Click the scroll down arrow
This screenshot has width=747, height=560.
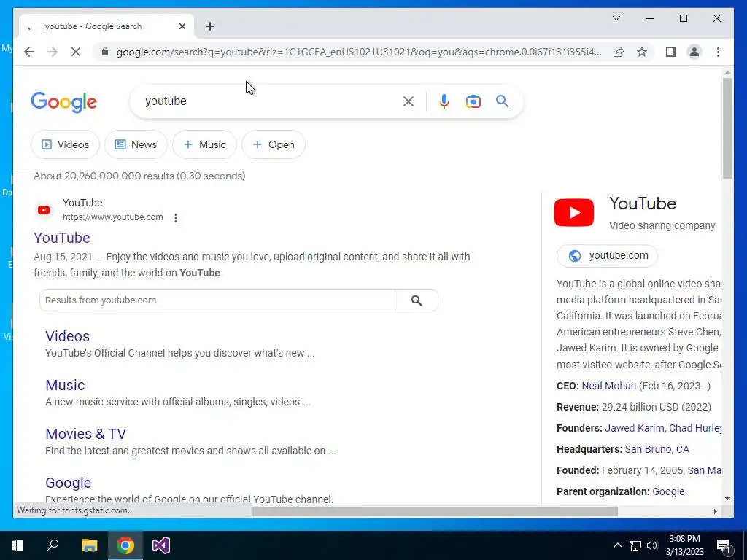[727, 499]
